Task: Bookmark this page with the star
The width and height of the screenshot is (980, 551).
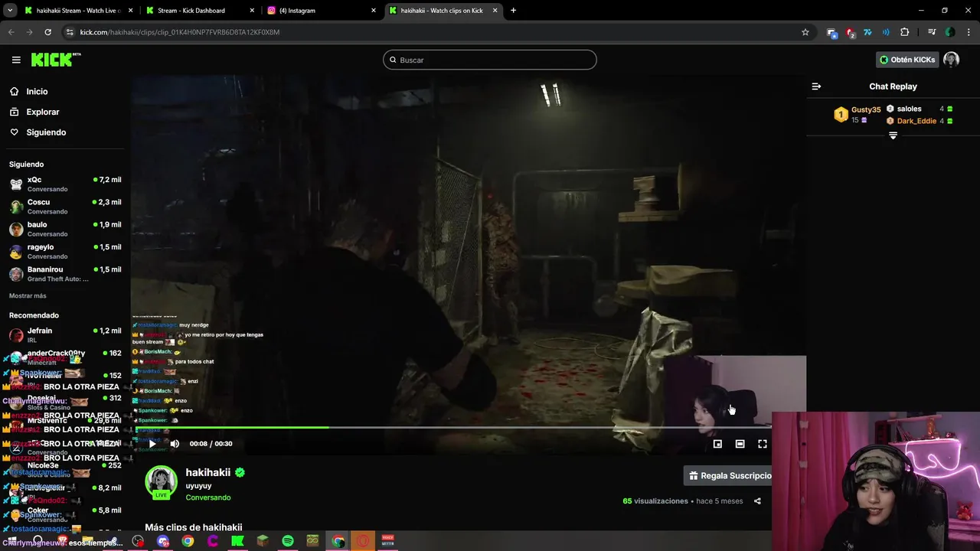Action: 805,32
